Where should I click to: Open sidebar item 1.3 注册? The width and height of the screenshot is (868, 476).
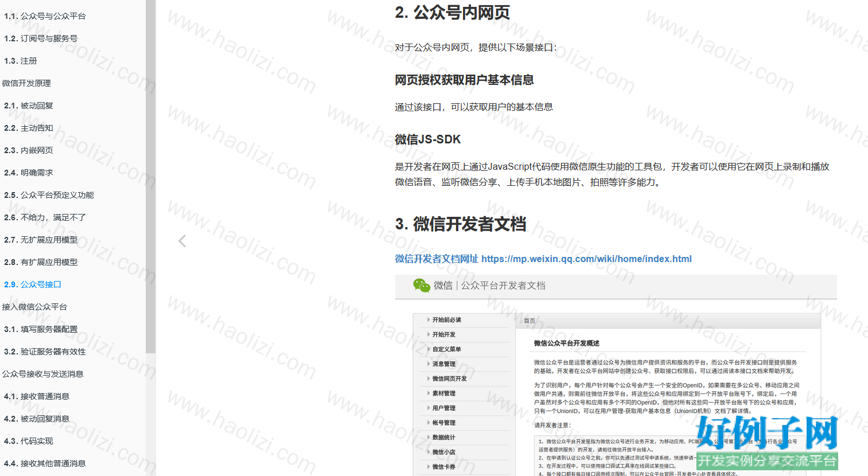(x=21, y=61)
